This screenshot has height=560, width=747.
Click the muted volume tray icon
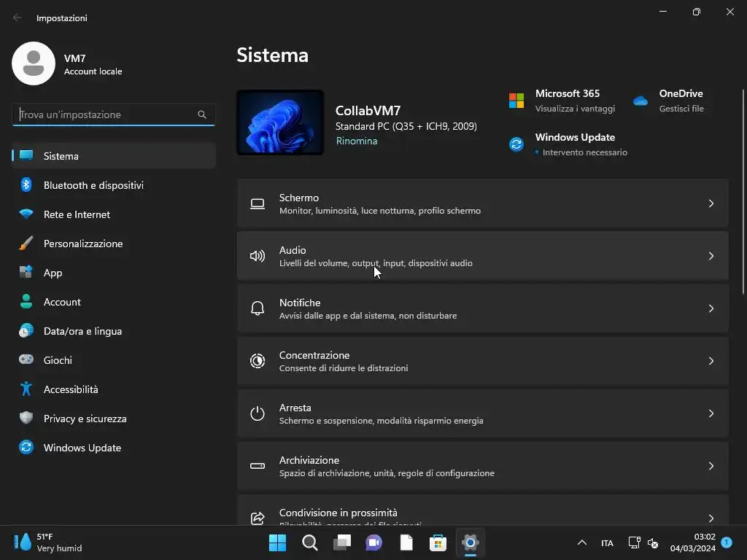point(653,542)
